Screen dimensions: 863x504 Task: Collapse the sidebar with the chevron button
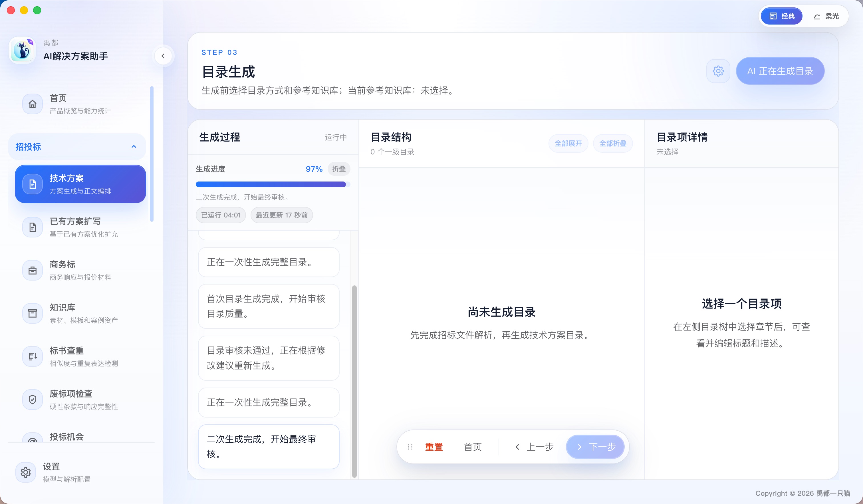[x=163, y=56]
